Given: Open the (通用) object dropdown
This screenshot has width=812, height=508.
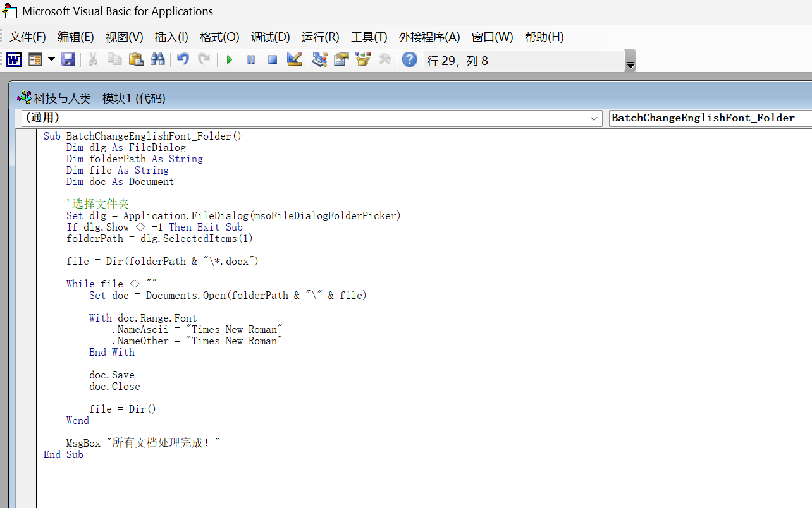Looking at the screenshot, I should 594,118.
